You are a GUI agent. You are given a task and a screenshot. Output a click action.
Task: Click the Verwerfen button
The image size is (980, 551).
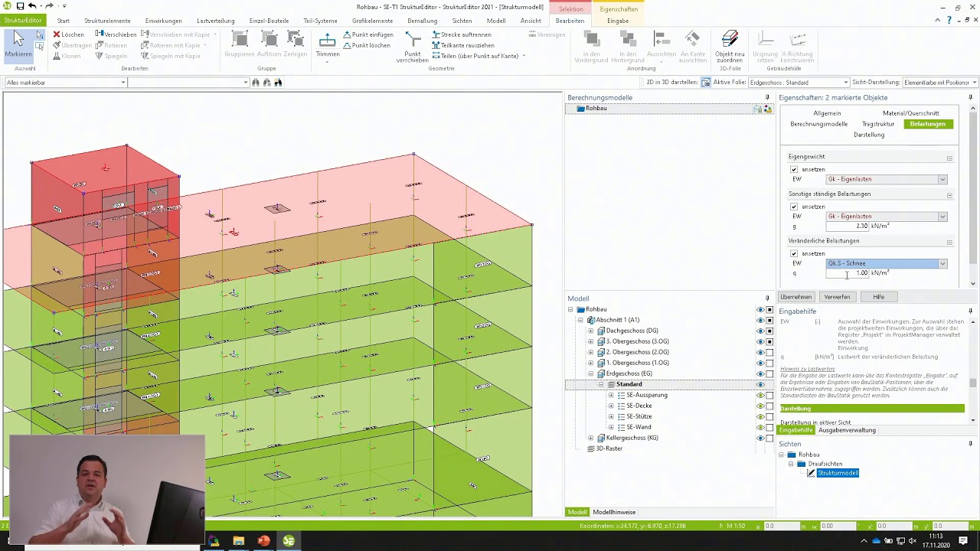click(837, 297)
